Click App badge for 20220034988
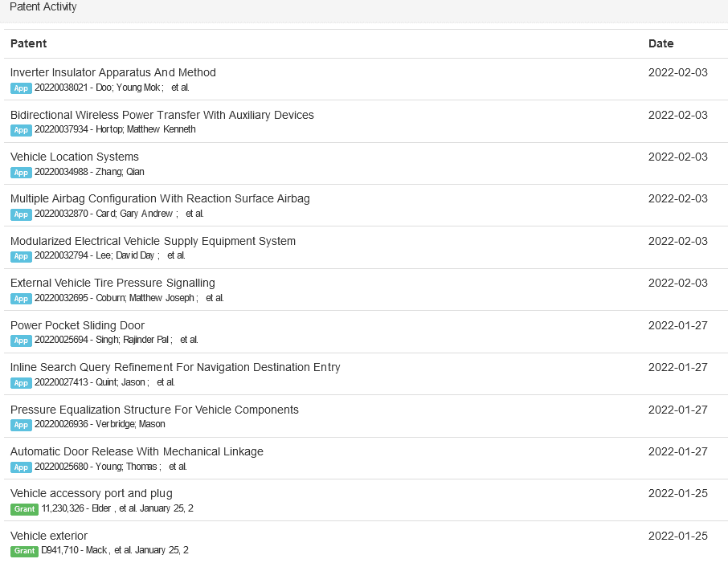 [x=21, y=172]
